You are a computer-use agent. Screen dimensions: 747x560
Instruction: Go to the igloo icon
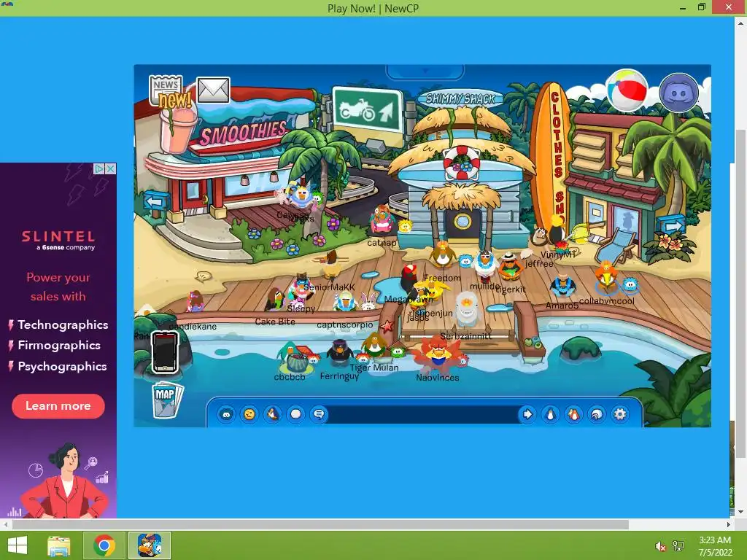597,414
